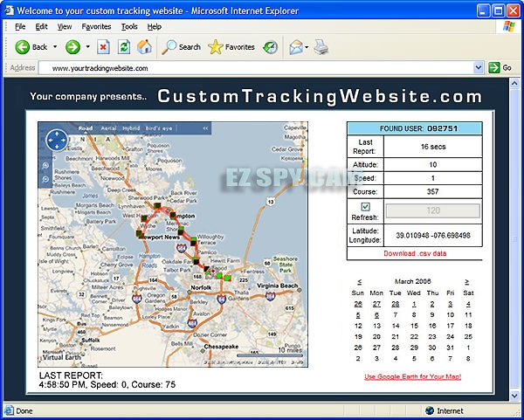Go forward with green Forward arrow
Image resolution: width=524 pixels, height=420 pixels.
[x=72, y=47]
